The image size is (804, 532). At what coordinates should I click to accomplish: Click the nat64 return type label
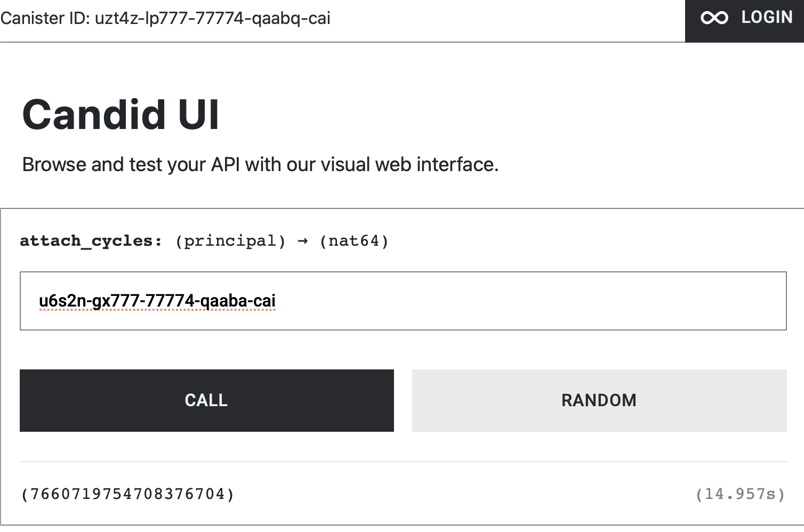tap(355, 241)
